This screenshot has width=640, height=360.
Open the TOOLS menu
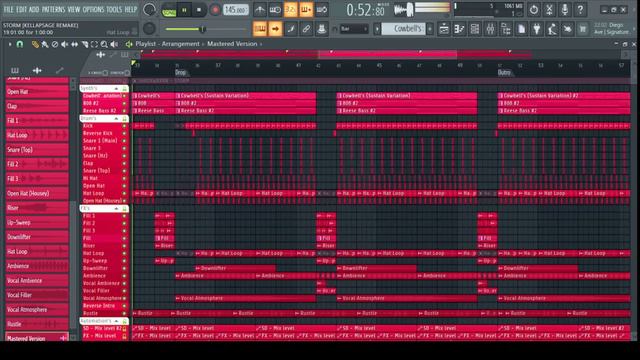coord(114,9)
